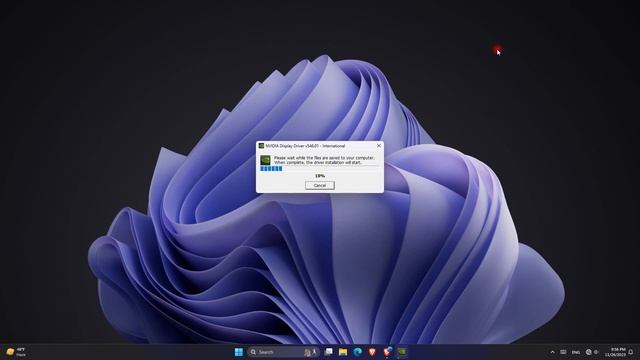Open the touch keyboard tray icon
Screen dimensions: 640x360
pos(563,352)
